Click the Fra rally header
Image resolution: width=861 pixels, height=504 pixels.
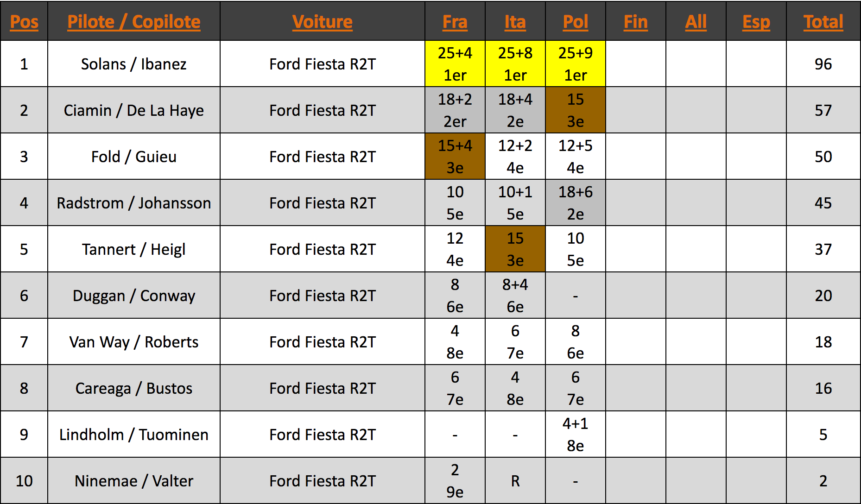[455, 22]
